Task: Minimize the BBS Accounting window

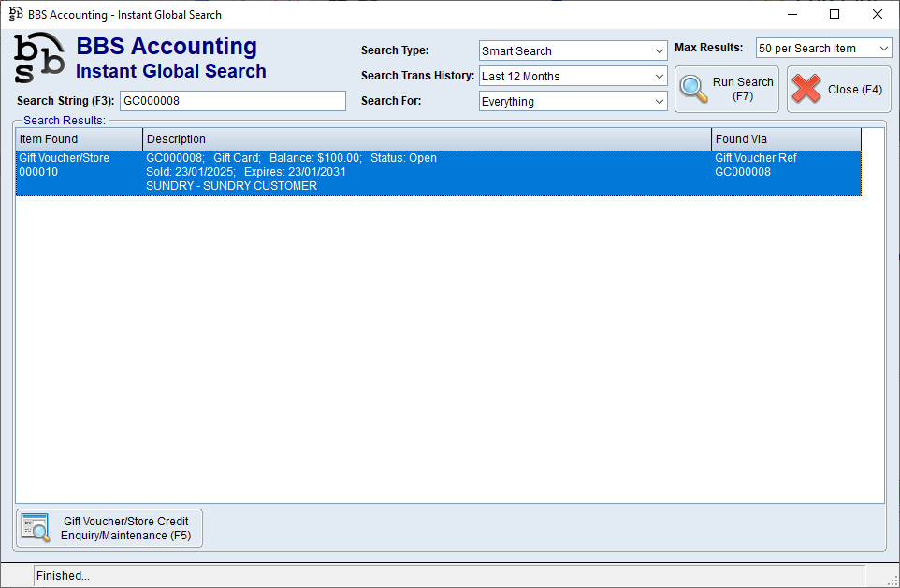Action: pos(791,14)
